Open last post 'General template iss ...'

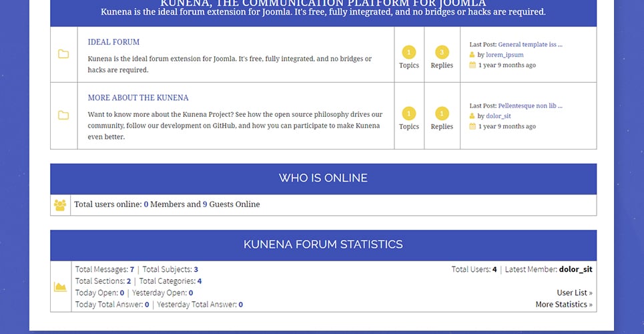pyautogui.click(x=531, y=45)
